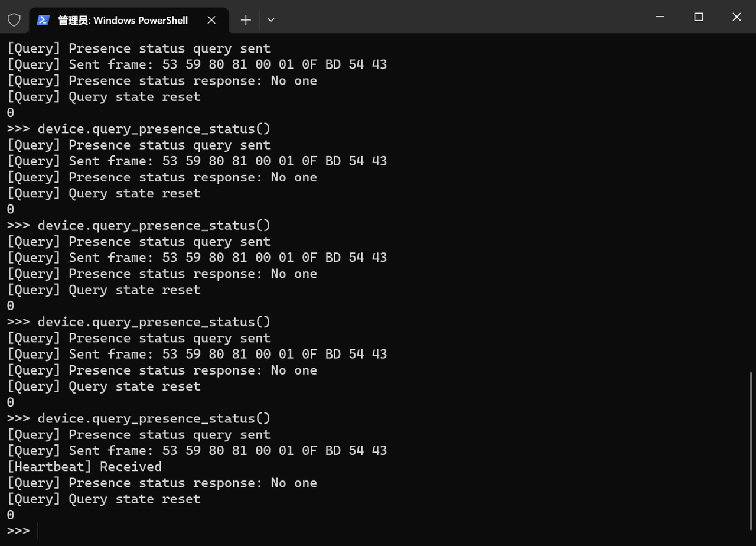Click the PowerShell icon on the tab
This screenshot has width=756, height=546.
pyautogui.click(x=43, y=20)
